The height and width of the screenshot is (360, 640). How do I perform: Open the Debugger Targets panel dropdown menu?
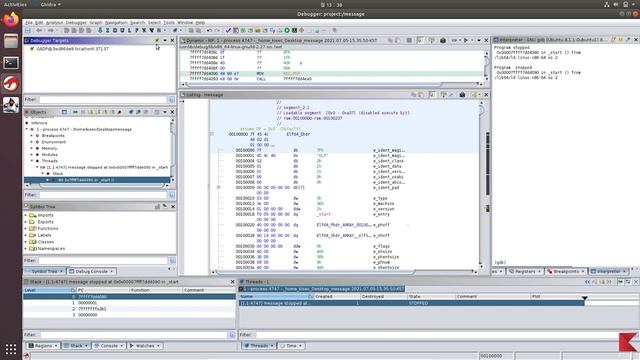point(165,40)
